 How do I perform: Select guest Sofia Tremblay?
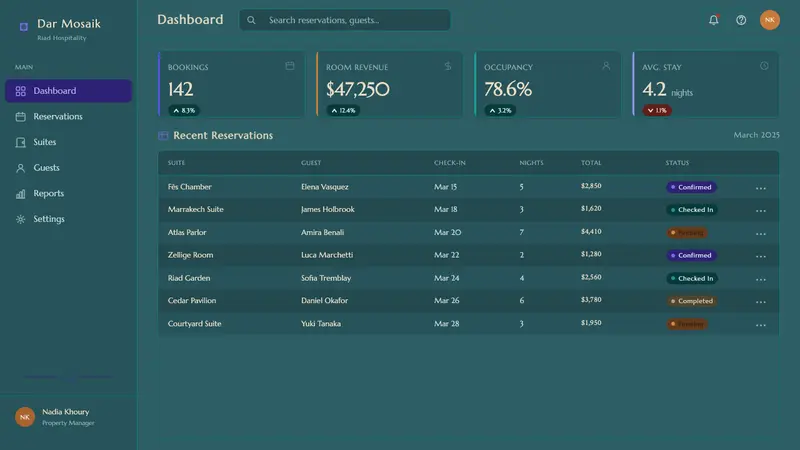[x=326, y=278]
